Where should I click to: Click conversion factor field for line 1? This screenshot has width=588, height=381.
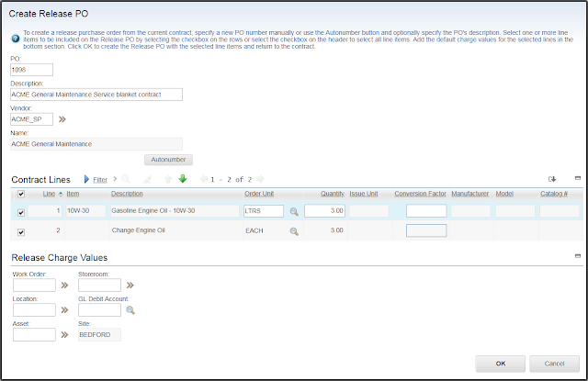[426, 211]
